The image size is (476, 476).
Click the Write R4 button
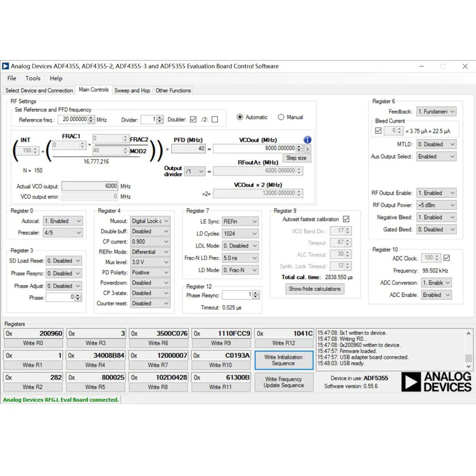95,365
